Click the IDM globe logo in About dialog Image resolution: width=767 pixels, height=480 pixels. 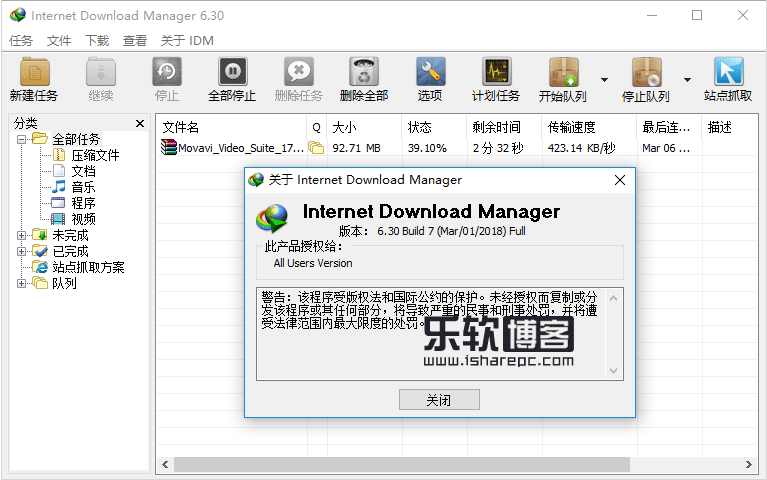point(271,218)
